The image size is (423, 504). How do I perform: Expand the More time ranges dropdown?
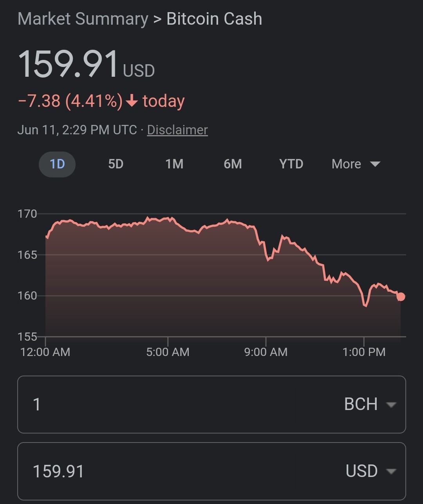(x=356, y=164)
